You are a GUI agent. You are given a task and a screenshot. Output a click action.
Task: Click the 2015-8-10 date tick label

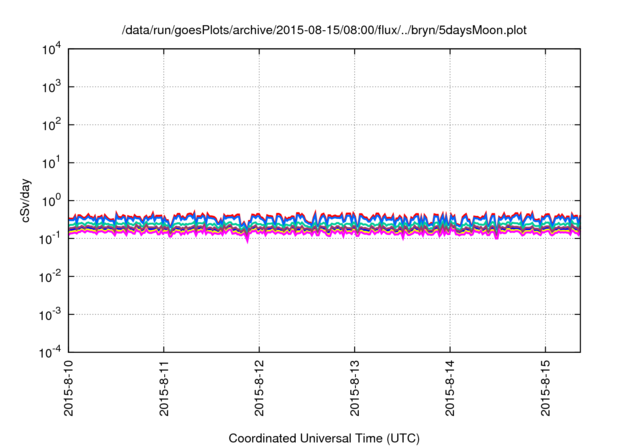click(x=69, y=388)
